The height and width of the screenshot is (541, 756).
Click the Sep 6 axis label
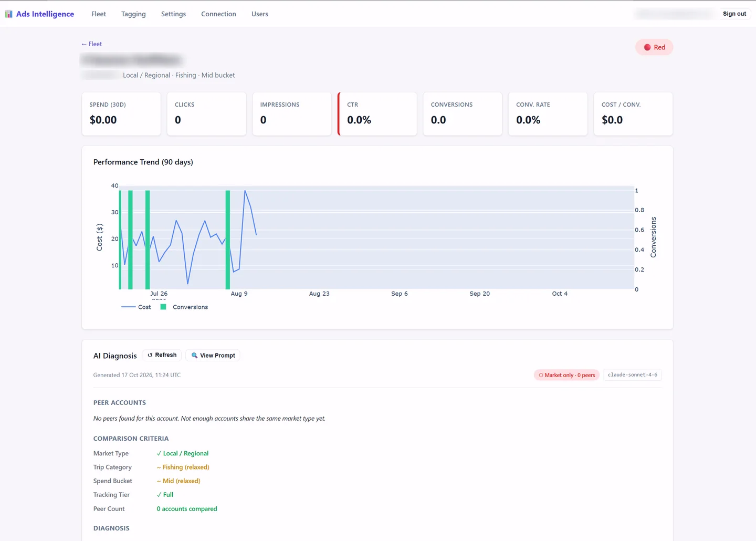(400, 294)
